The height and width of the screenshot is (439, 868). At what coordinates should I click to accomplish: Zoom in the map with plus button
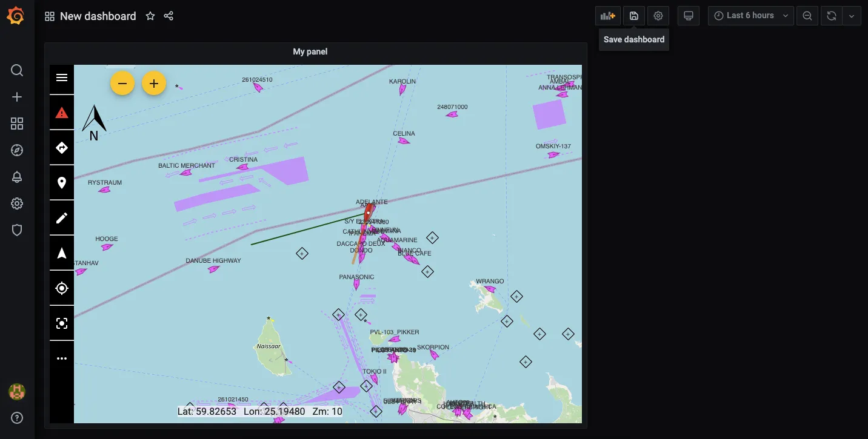click(x=154, y=84)
